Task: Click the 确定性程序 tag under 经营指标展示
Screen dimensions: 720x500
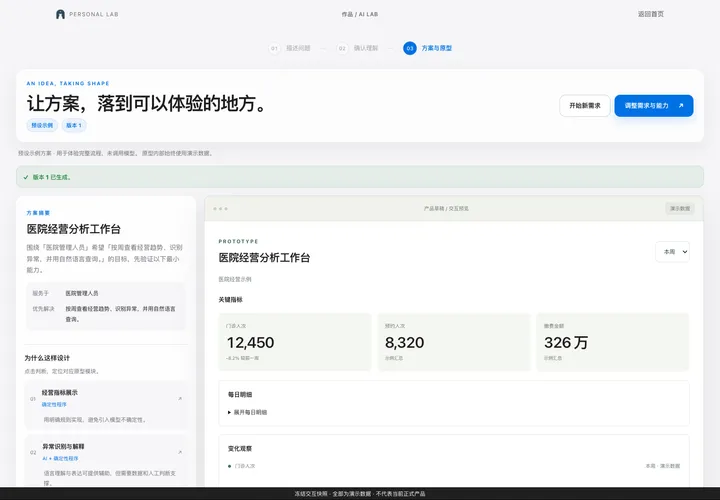Action: 54,404
